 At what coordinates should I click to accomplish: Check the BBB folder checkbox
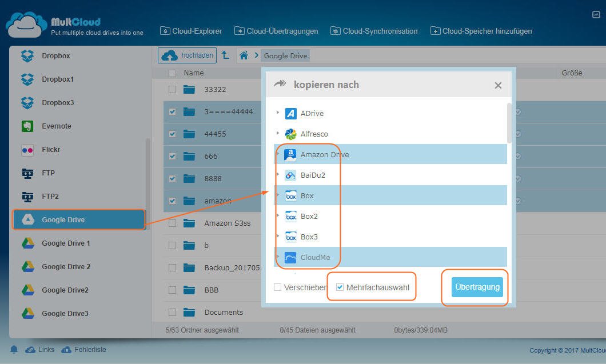(x=173, y=290)
